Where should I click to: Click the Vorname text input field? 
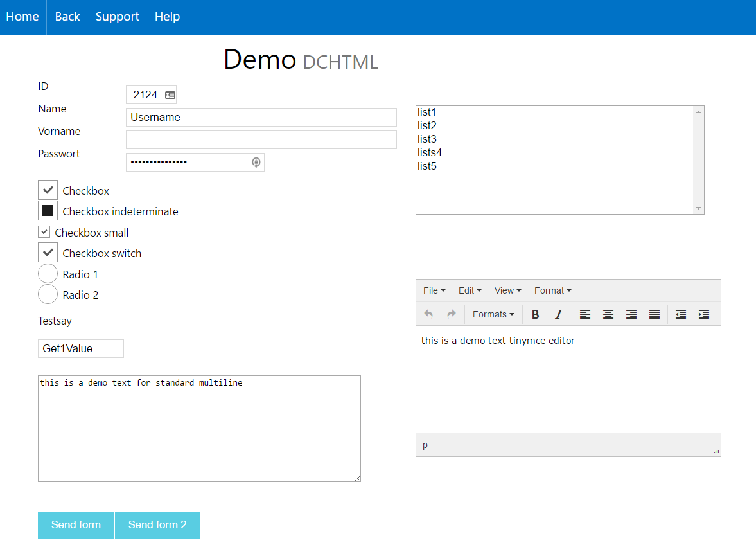click(x=261, y=140)
